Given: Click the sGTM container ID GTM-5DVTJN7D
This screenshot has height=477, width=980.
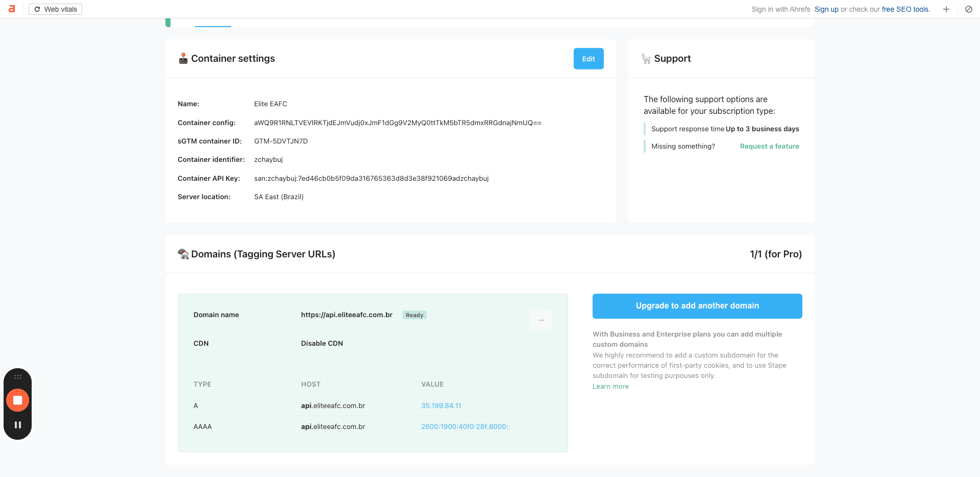Looking at the screenshot, I should 281,141.
